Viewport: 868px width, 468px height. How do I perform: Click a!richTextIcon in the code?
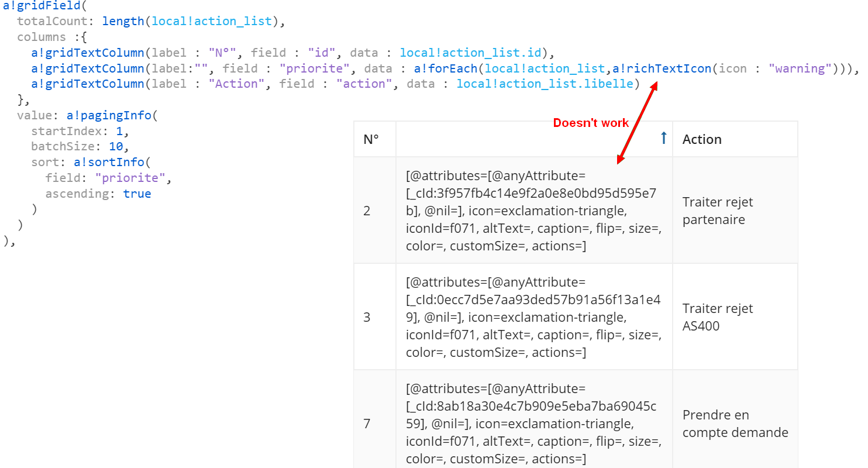tap(662, 68)
